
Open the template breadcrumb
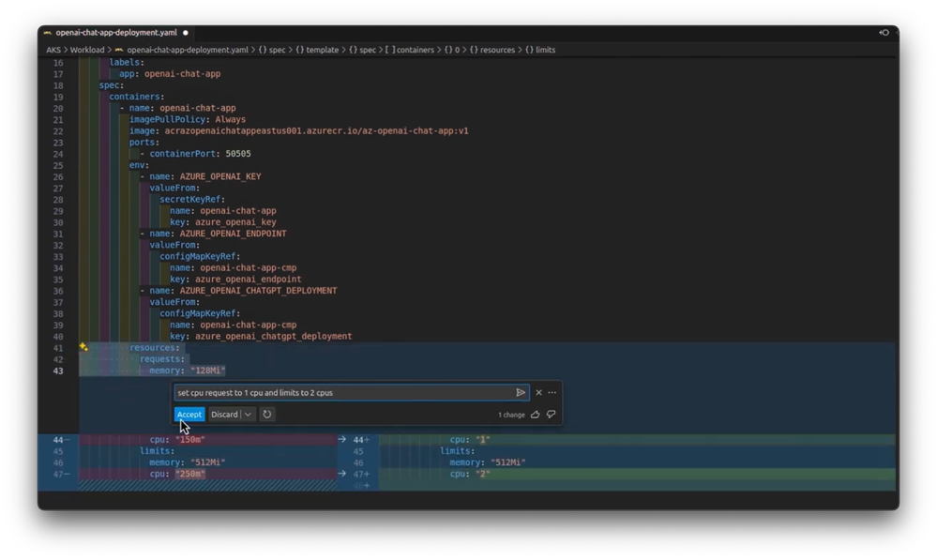pos(317,50)
